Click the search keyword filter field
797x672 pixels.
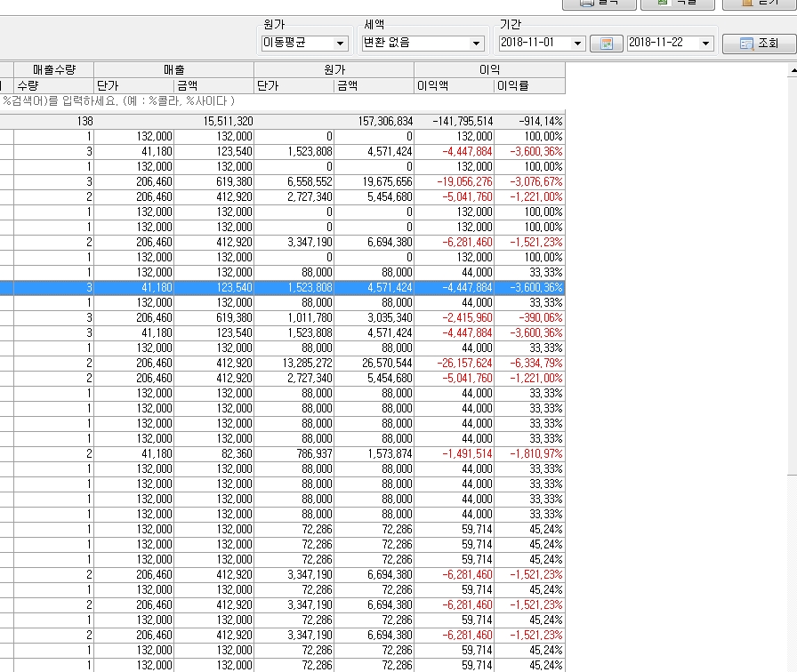[x=267, y=101]
